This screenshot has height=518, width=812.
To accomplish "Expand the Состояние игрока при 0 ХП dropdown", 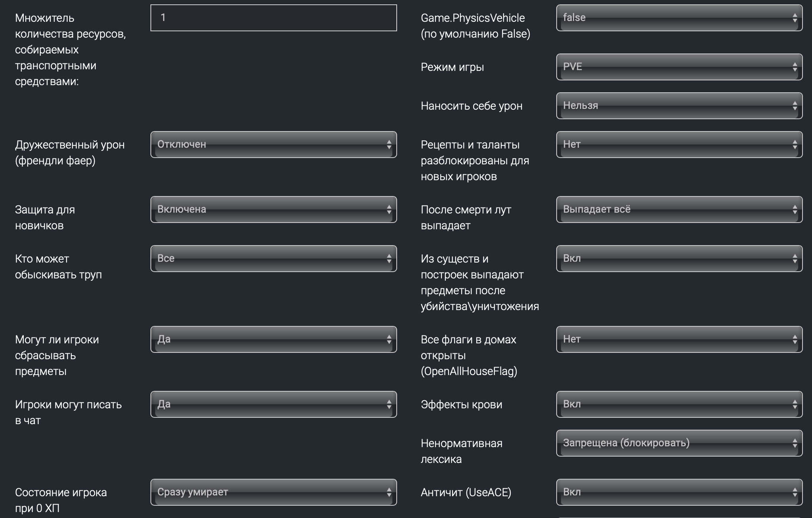I will [x=273, y=492].
